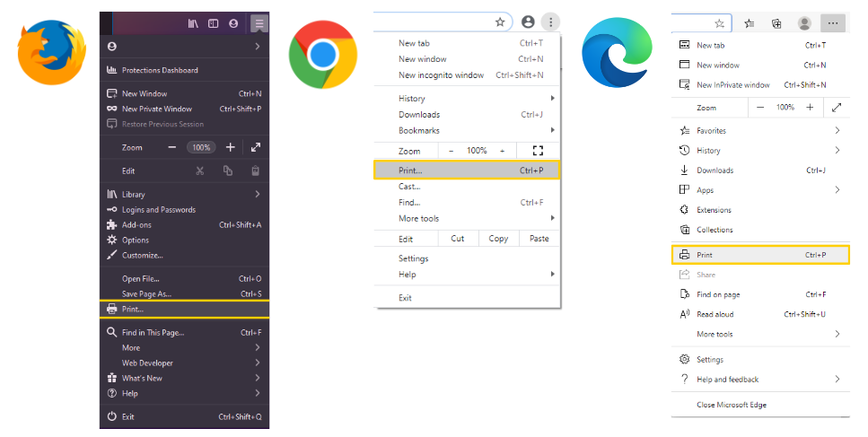Screen dimensions: 868x437
Task: Click Paste button in Chrome Edit row
Action: click(x=539, y=239)
